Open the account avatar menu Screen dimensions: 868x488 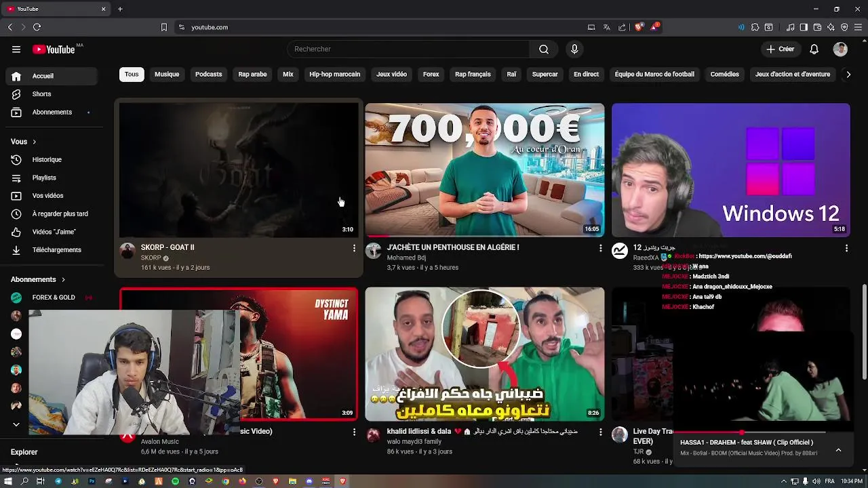(840, 49)
